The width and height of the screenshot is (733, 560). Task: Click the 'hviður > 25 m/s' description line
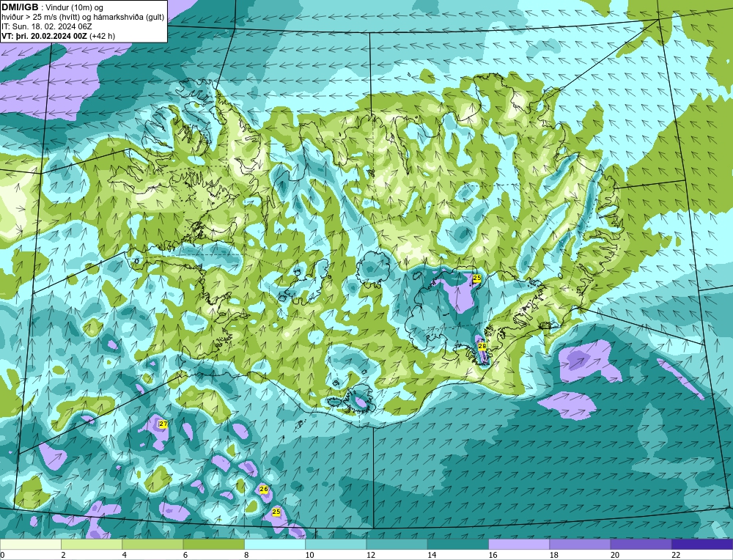pos(83,18)
